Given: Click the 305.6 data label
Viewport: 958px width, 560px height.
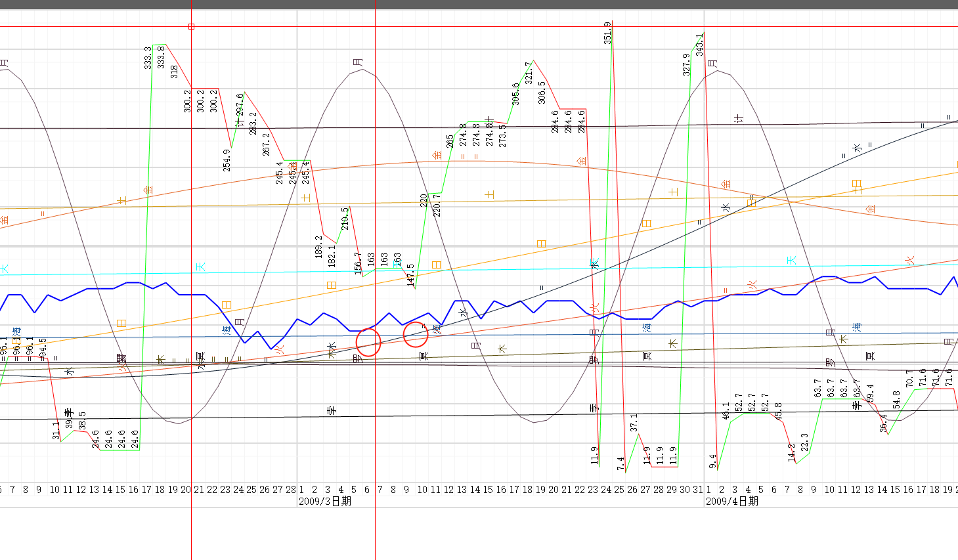Looking at the screenshot, I should 515,94.
